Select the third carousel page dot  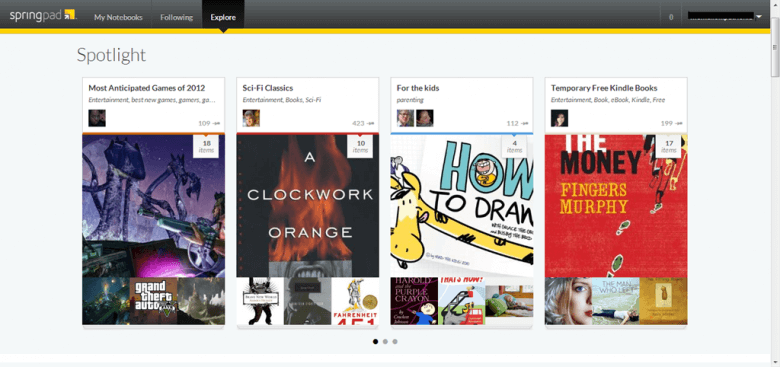point(395,342)
